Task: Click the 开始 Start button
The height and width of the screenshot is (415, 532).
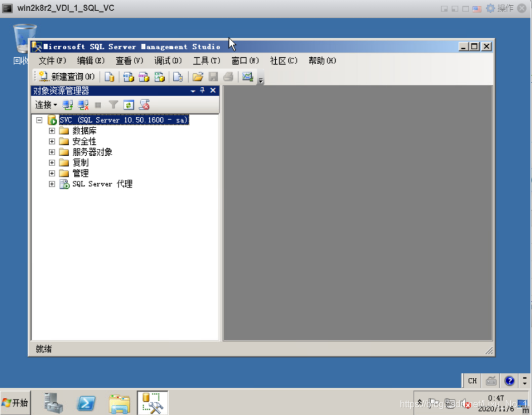Action: [x=15, y=403]
